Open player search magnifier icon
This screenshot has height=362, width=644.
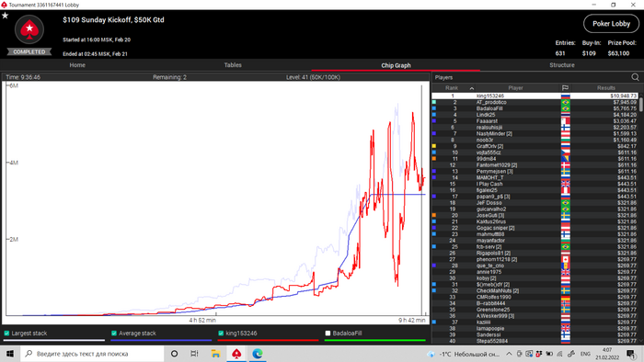tap(635, 77)
